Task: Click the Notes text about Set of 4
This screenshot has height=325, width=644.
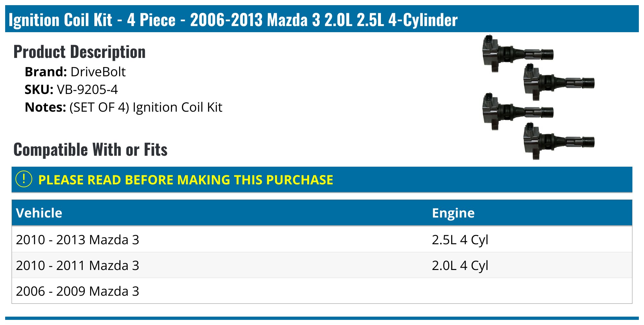Action: (146, 107)
